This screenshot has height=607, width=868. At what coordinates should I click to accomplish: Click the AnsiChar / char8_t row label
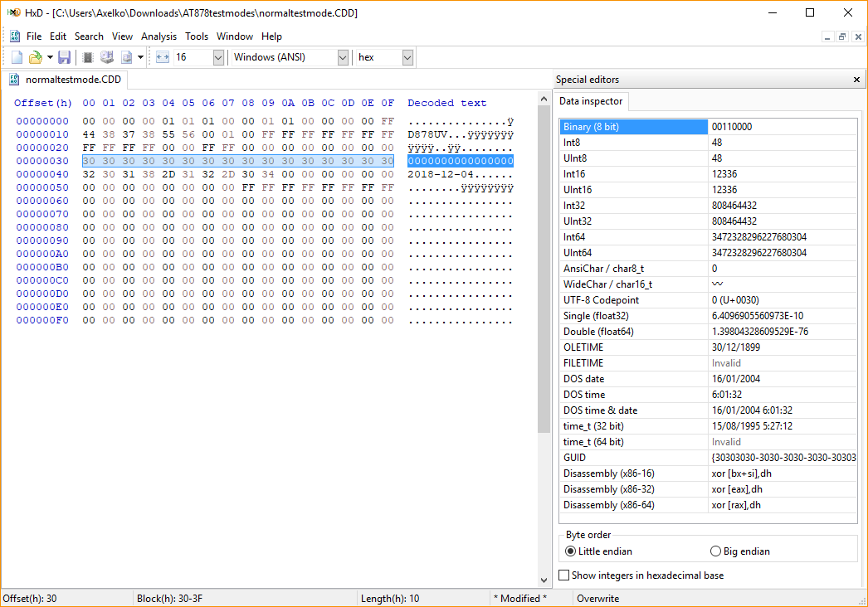pos(603,269)
